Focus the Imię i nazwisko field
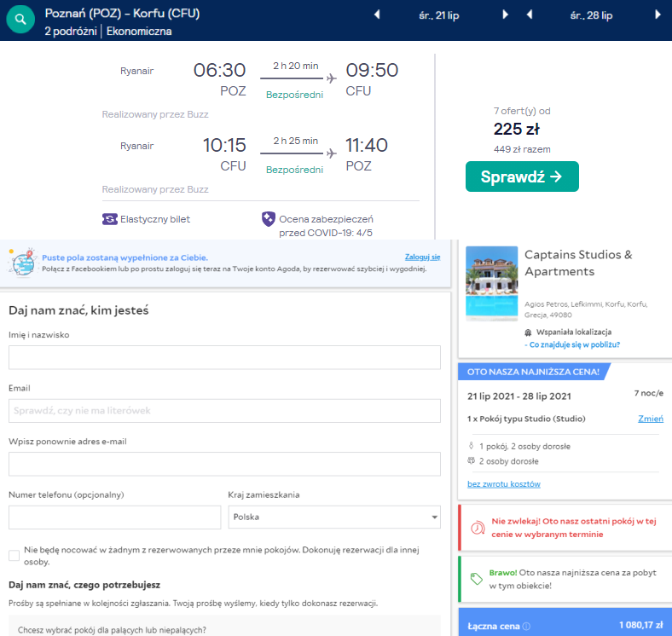This screenshot has width=672, height=636. click(224, 357)
